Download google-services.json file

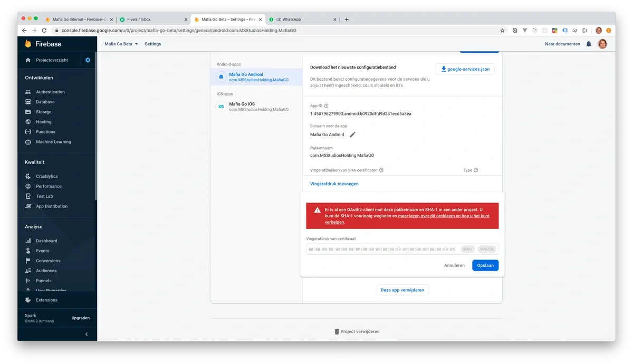click(x=465, y=69)
